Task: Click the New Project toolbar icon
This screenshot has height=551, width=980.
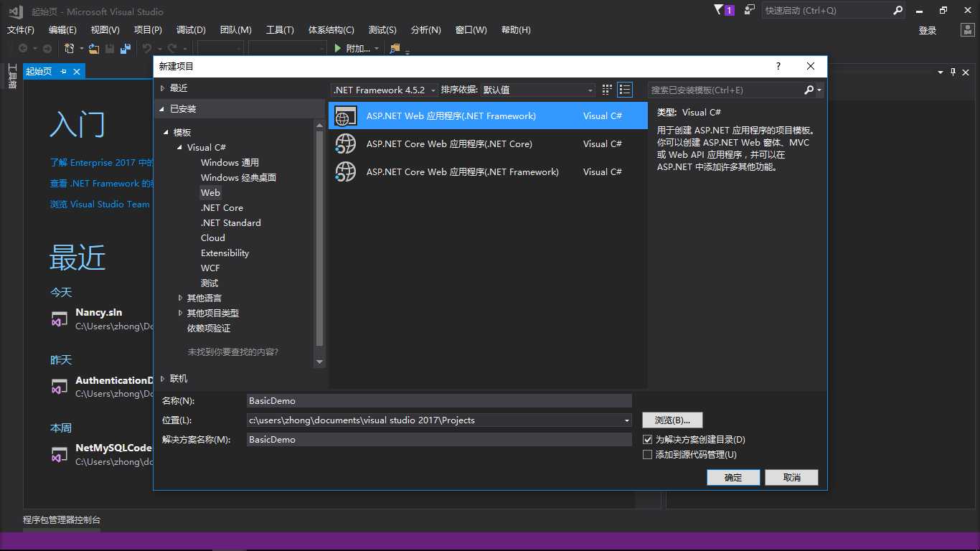Action: 70,48
